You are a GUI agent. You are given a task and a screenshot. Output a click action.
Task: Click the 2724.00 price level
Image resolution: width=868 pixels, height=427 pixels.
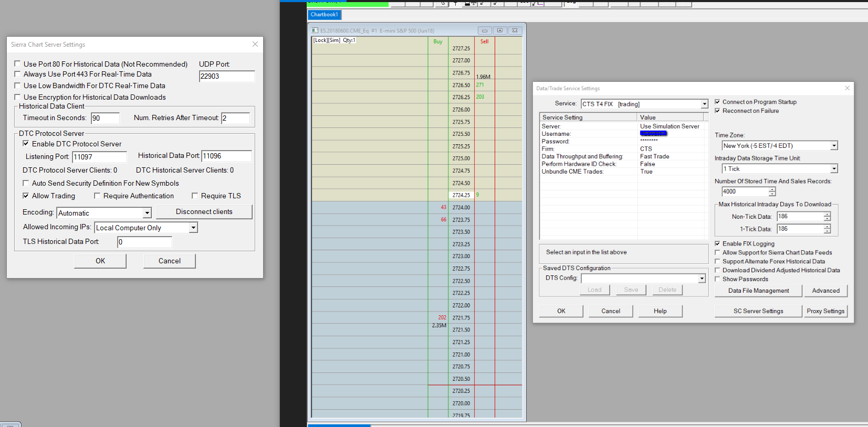point(461,207)
